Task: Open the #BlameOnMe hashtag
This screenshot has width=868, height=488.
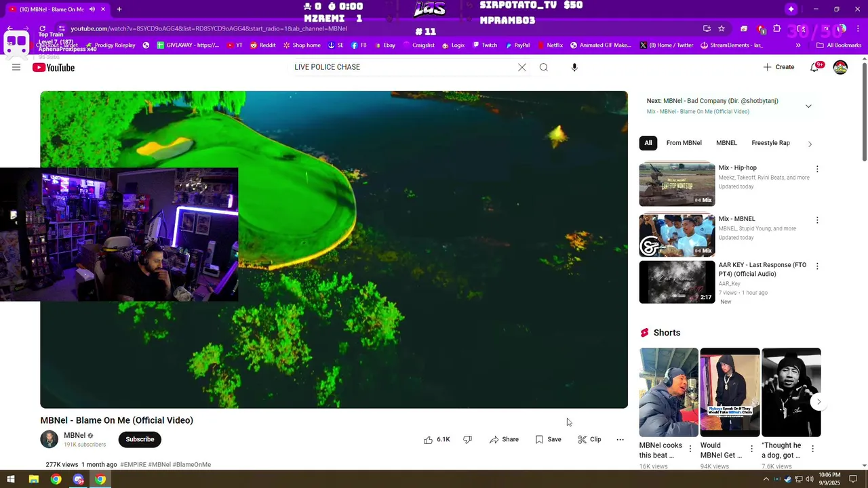Action: pyautogui.click(x=192, y=464)
